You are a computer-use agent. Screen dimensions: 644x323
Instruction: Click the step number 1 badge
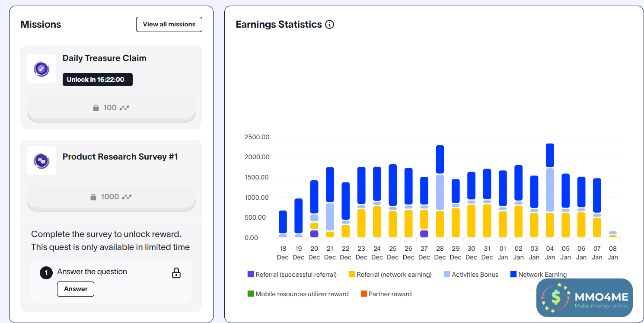pos(46,273)
